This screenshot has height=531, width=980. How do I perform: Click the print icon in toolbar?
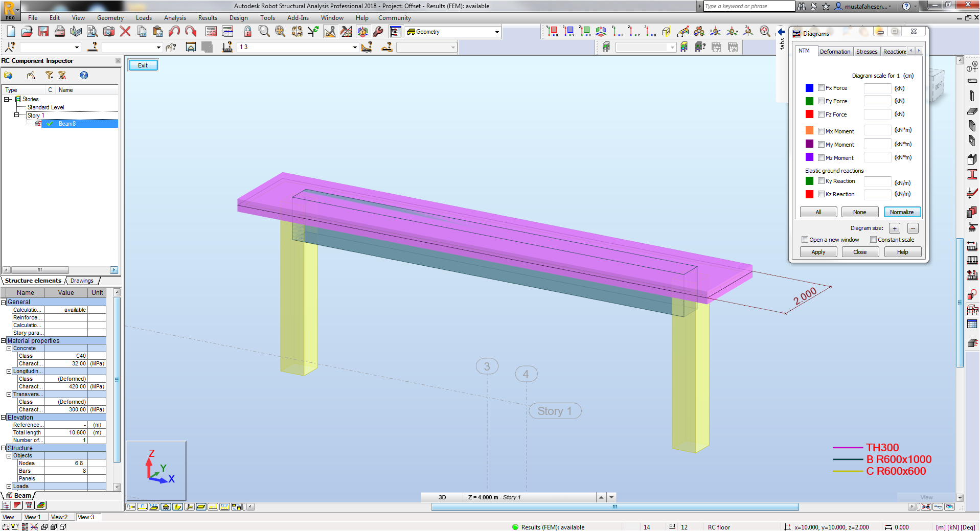click(60, 32)
